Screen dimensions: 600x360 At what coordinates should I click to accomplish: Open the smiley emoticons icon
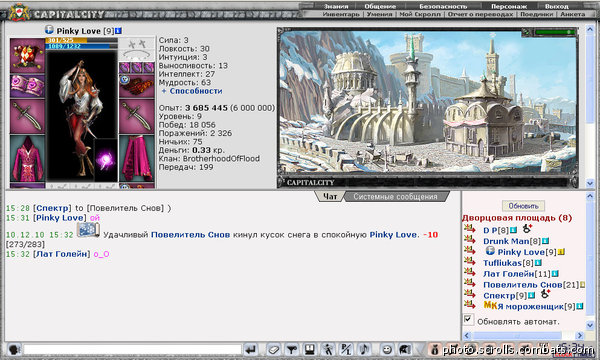click(x=387, y=349)
